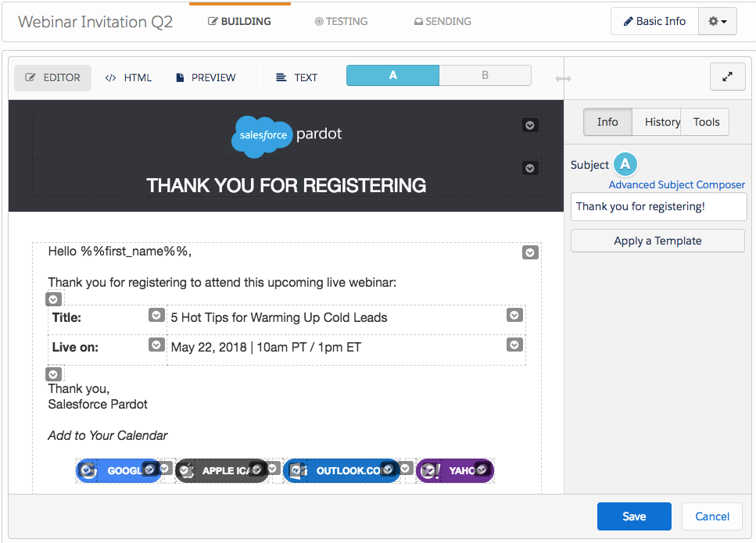Switch to the HTML view
The height and width of the screenshot is (543, 756).
point(128,77)
